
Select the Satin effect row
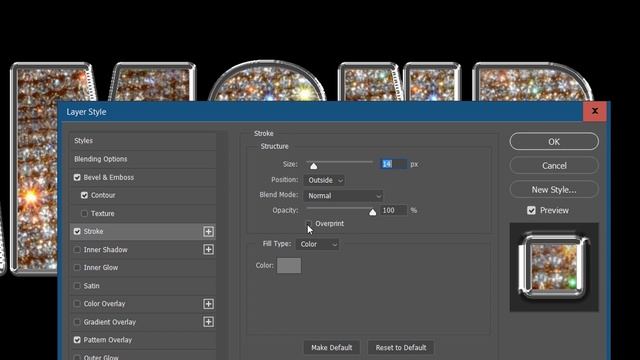(143, 286)
